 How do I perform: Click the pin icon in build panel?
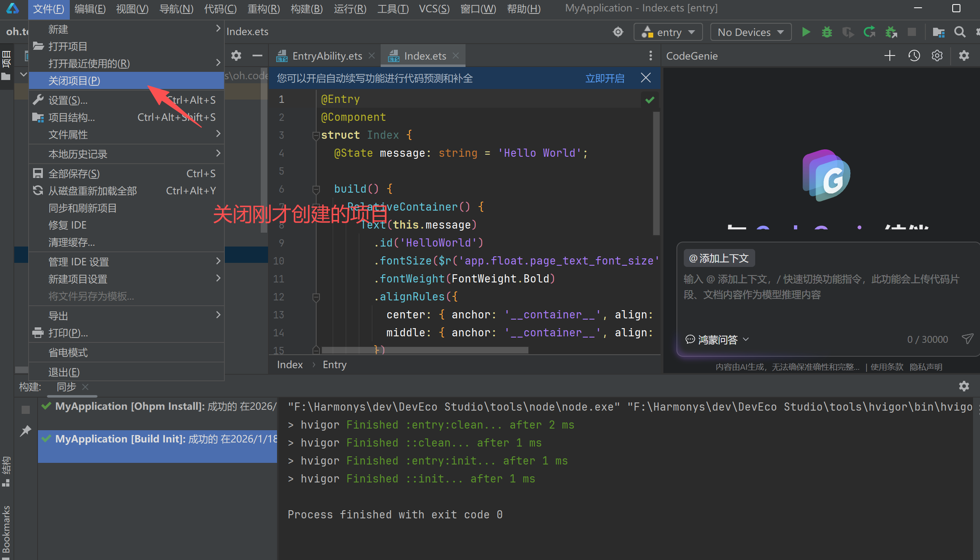click(x=26, y=431)
